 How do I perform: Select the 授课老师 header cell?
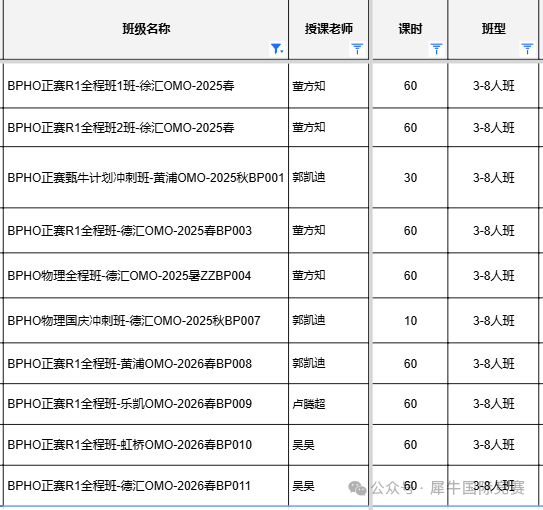pos(329,29)
